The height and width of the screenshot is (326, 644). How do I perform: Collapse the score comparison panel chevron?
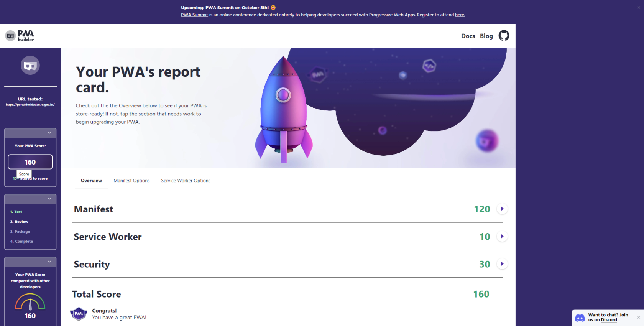(x=49, y=262)
